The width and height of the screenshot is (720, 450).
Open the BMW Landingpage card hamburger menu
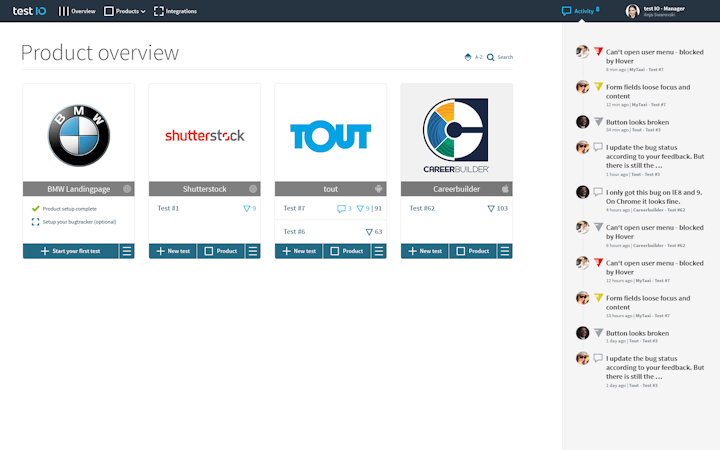(127, 251)
